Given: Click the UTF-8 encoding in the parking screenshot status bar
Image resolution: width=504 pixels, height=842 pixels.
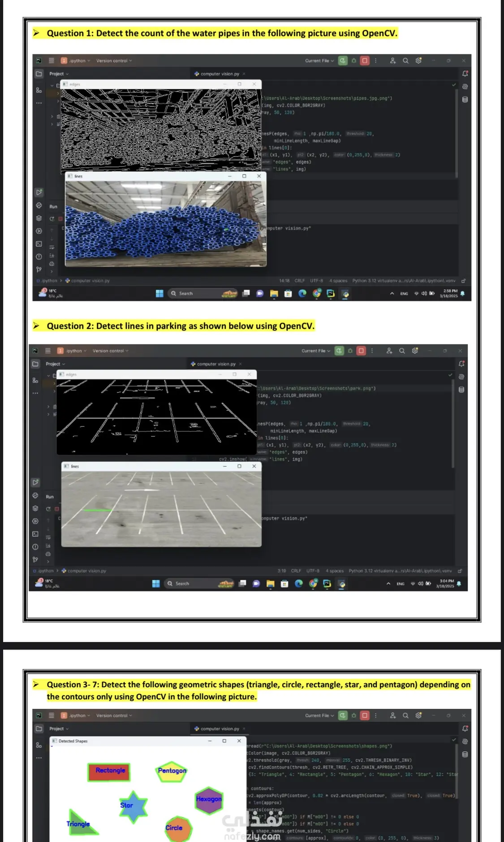Looking at the screenshot, I should (x=313, y=571).
